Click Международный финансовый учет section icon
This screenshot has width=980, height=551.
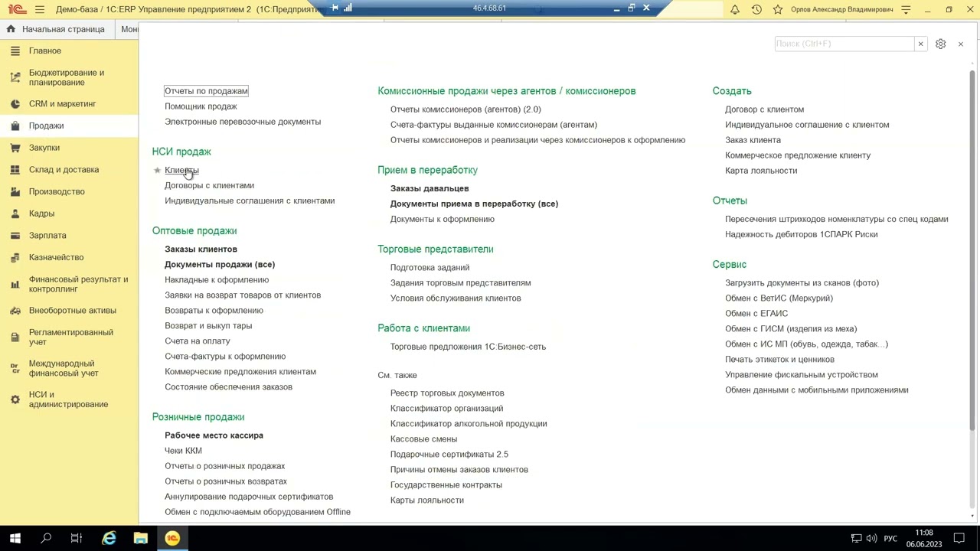15,368
